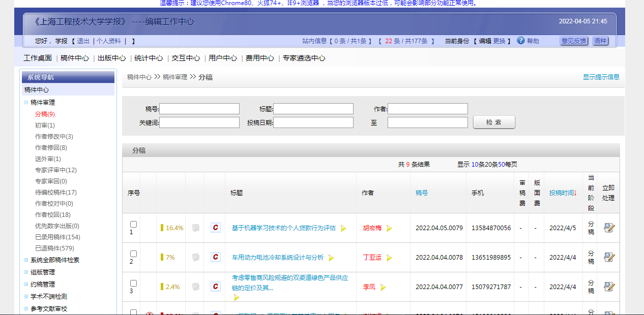Select 作者修改中(3) in the sidebar

click(x=54, y=137)
